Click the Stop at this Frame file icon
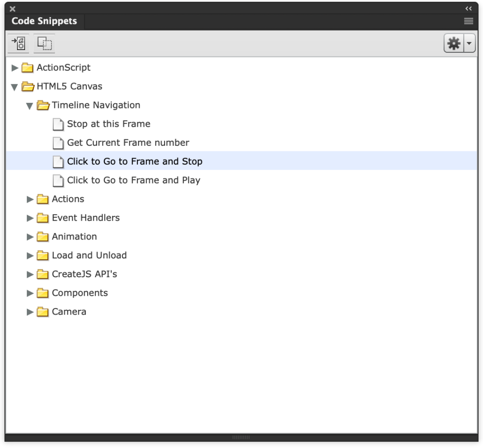Screen dimensions: 483x448 (58, 124)
